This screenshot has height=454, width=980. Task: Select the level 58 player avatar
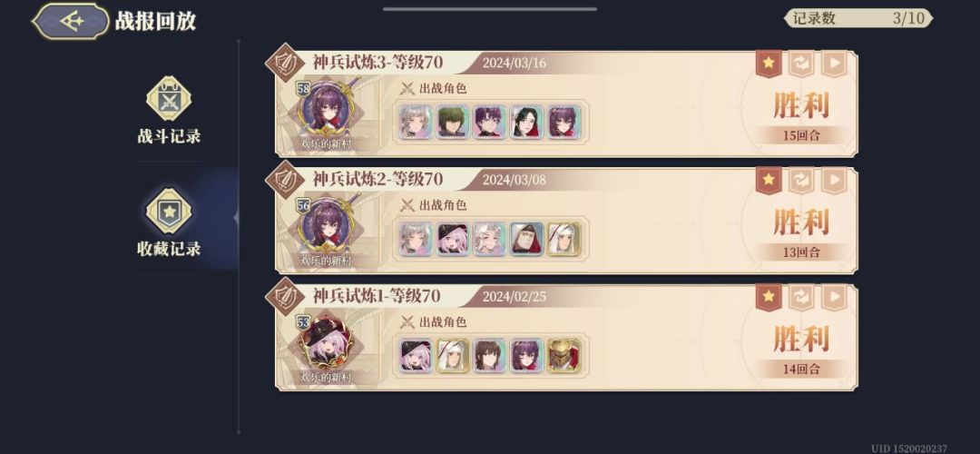coord(324,109)
